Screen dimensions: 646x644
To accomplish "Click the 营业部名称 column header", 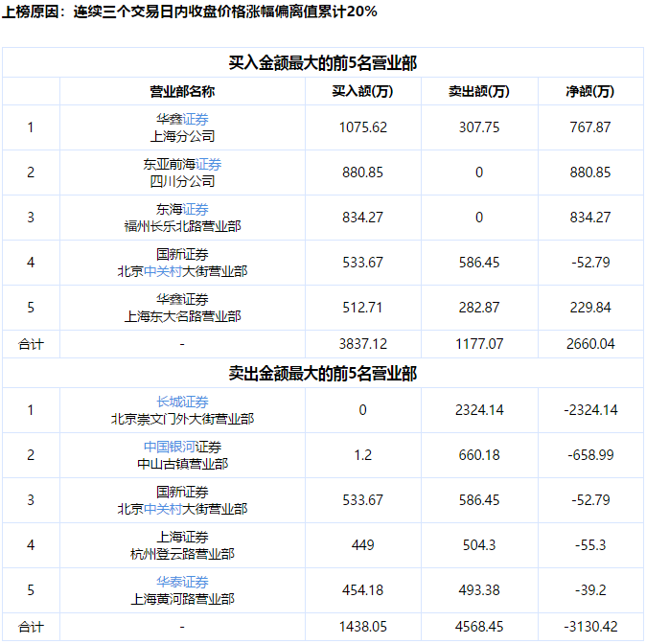I will [182, 92].
